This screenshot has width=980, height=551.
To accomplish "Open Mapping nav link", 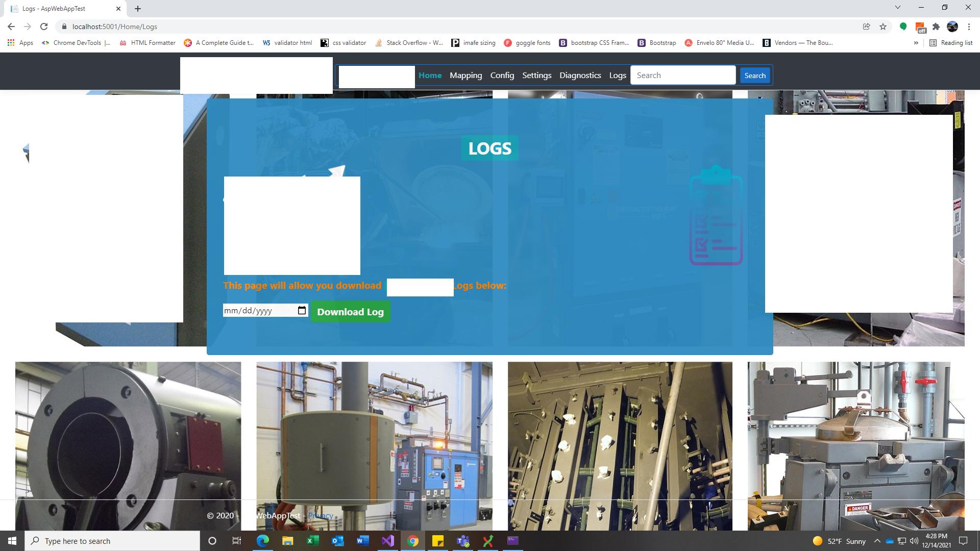I will pos(465,75).
